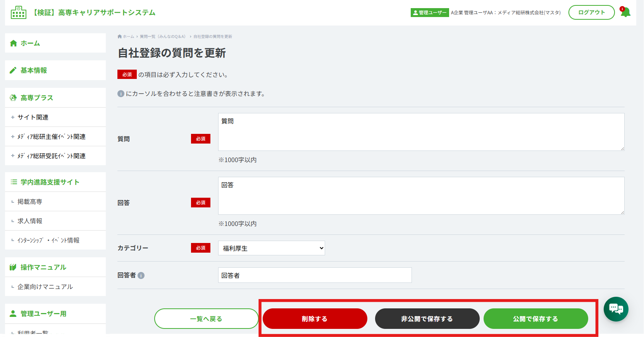The height and width of the screenshot is (337, 644).
Task: Open 企業向けマニュアル in the sidebar
Action: [55, 287]
